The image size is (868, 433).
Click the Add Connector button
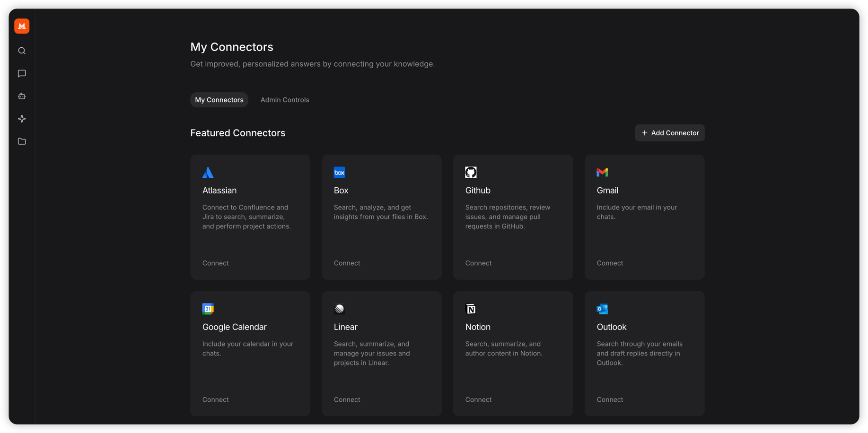tap(669, 133)
